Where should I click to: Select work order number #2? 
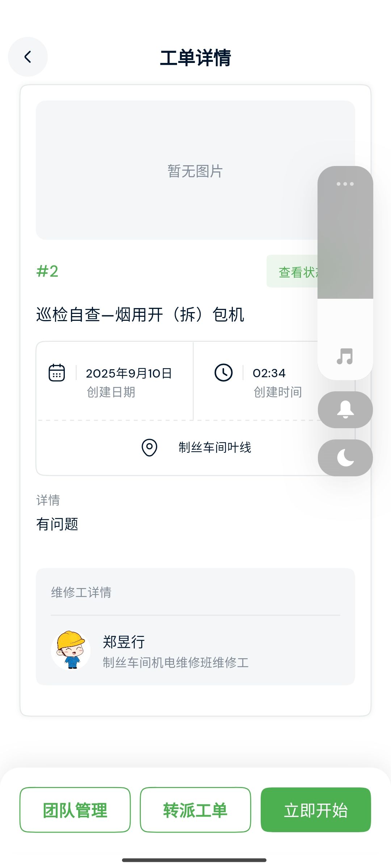click(x=47, y=271)
